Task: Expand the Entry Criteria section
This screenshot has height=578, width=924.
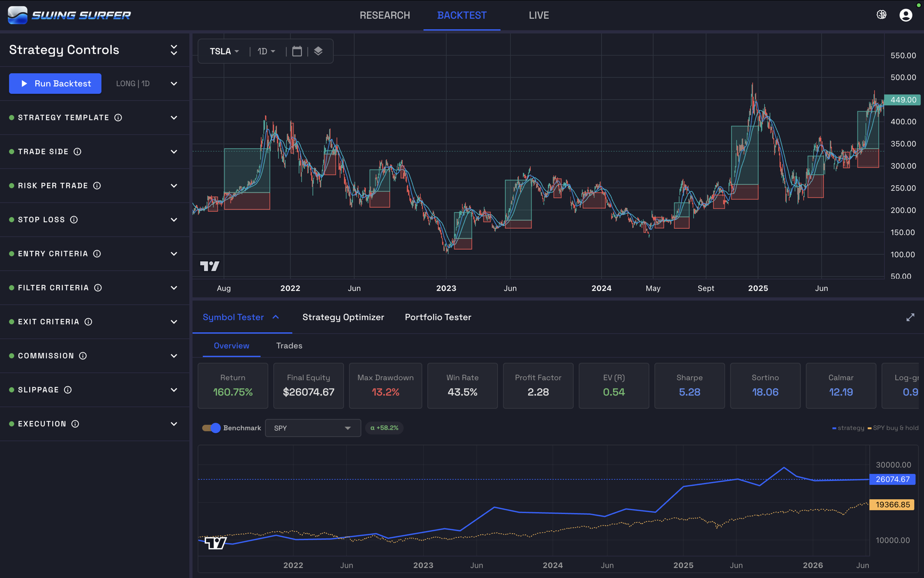Action: [x=174, y=253]
